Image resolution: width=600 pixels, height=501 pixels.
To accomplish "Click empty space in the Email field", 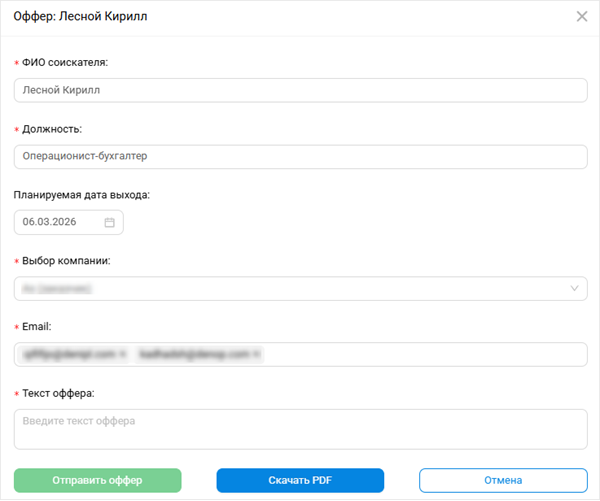I will click(420, 354).
